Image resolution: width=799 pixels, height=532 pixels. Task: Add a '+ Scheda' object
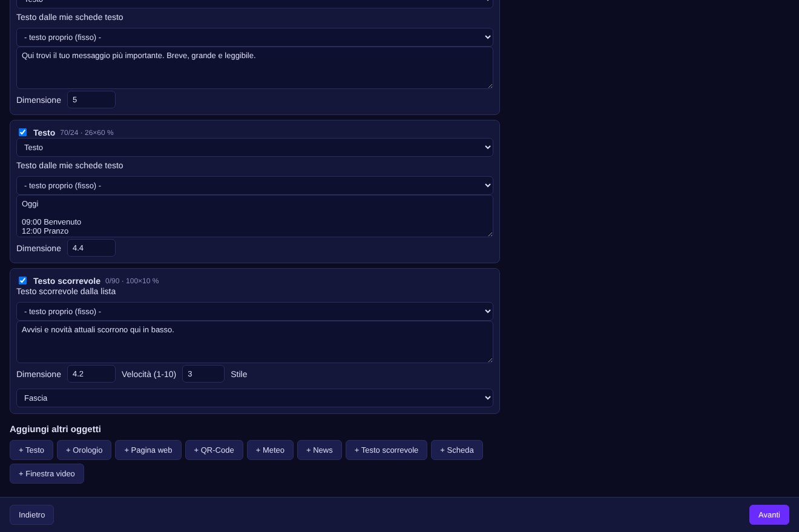click(457, 450)
